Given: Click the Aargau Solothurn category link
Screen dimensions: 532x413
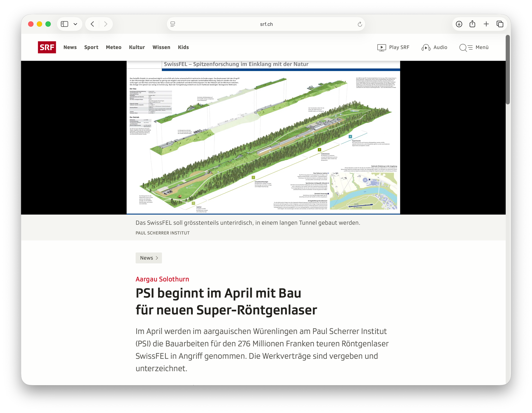Looking at the screenshot, I should point(162,279).
